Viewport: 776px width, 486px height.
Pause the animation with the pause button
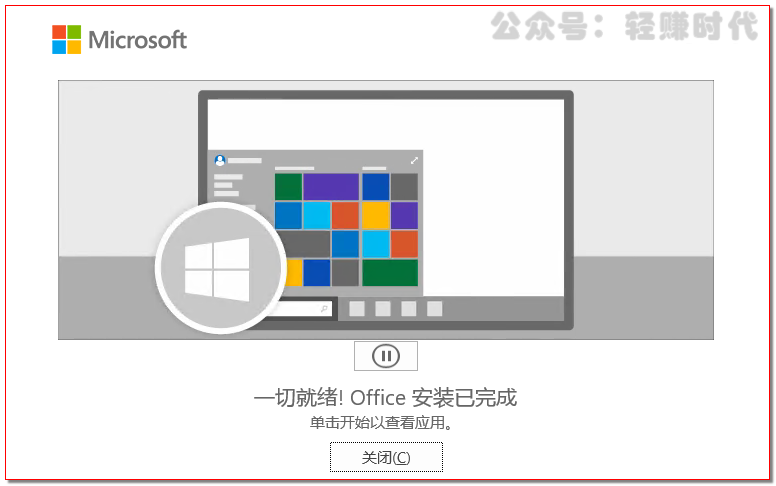[x=386, y=356]
